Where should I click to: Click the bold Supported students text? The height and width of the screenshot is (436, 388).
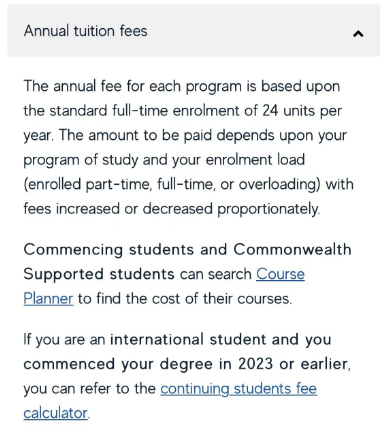click(x=99, y=274)
